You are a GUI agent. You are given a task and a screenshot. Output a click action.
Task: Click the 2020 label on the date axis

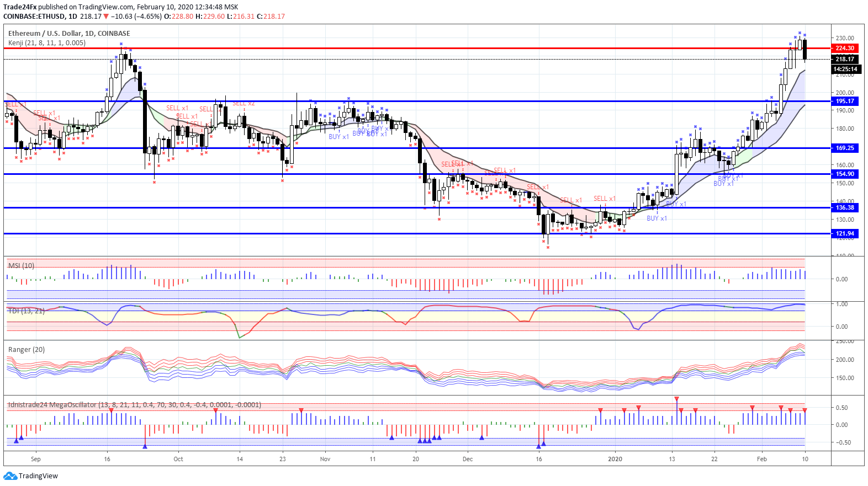(x=615, y=459)
